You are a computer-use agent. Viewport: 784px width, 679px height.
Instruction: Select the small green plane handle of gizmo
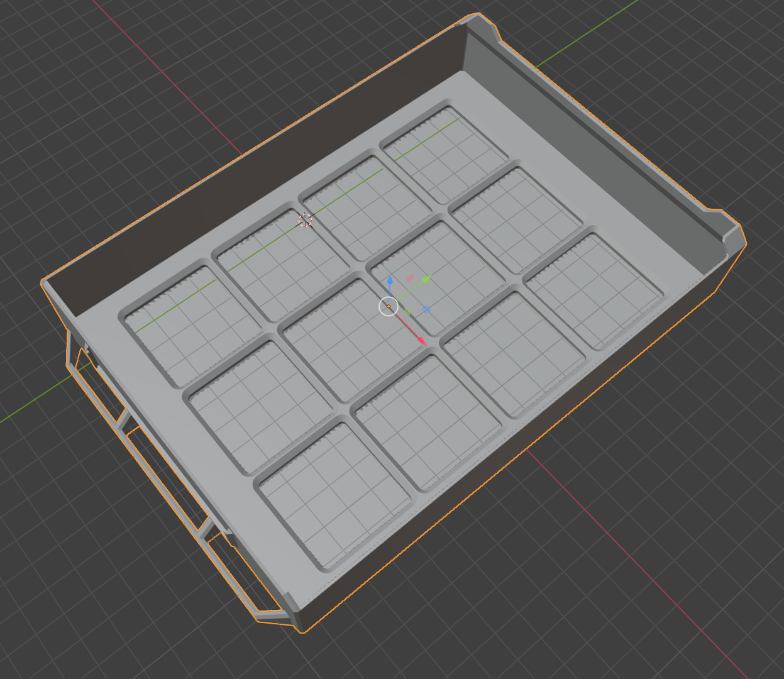(x=407, y=311)
